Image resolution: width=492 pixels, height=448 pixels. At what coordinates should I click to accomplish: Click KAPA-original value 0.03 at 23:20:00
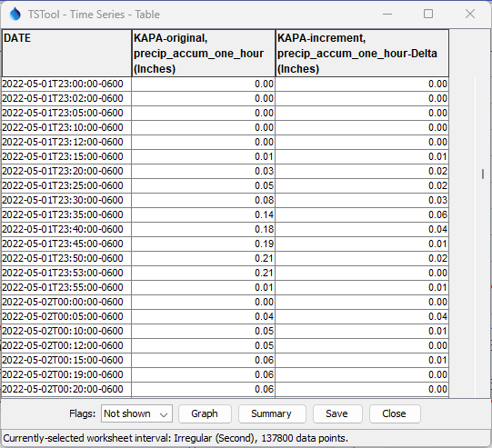pos(204,171)
